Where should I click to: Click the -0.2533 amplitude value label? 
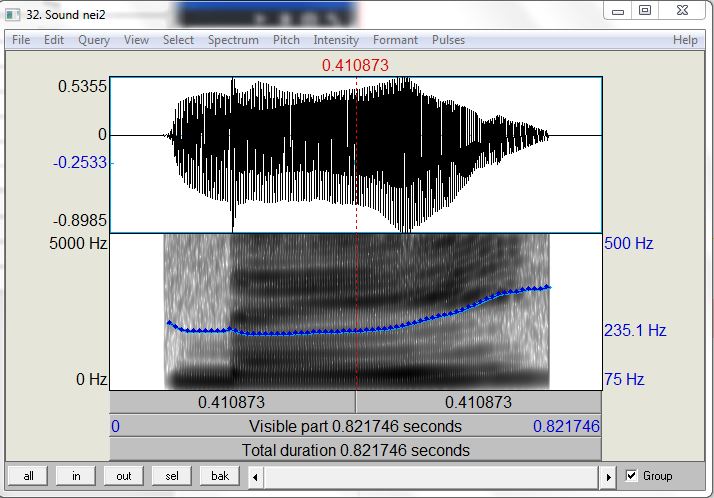(x=80, y=163)
